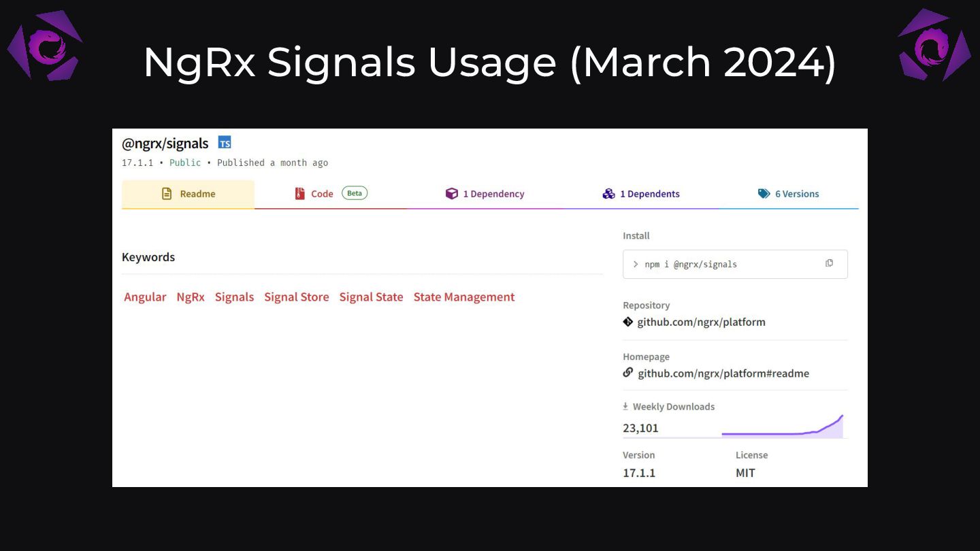The width and height of the screenshot is (980, 551).
Task: Click the Angular keyword link
Action: 145,297
